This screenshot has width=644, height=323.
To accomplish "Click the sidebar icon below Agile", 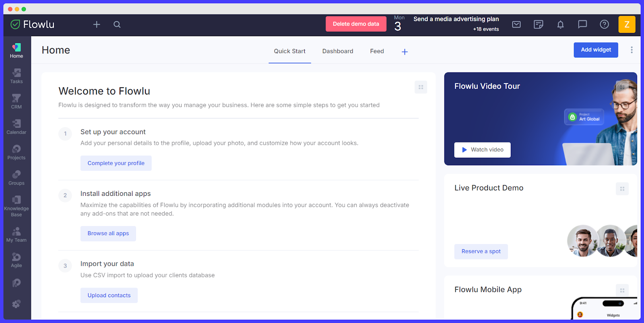I will pos(17,283).
